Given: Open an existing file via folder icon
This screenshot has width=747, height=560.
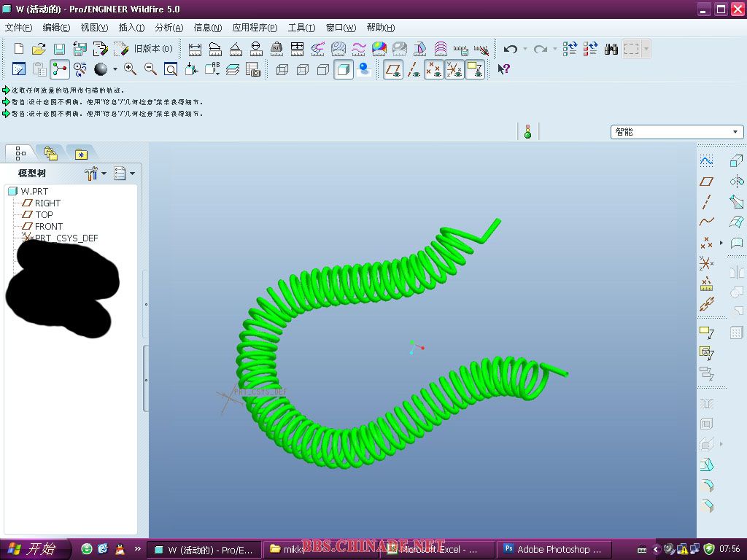Looking at the screenshot, I should point(39,49).
